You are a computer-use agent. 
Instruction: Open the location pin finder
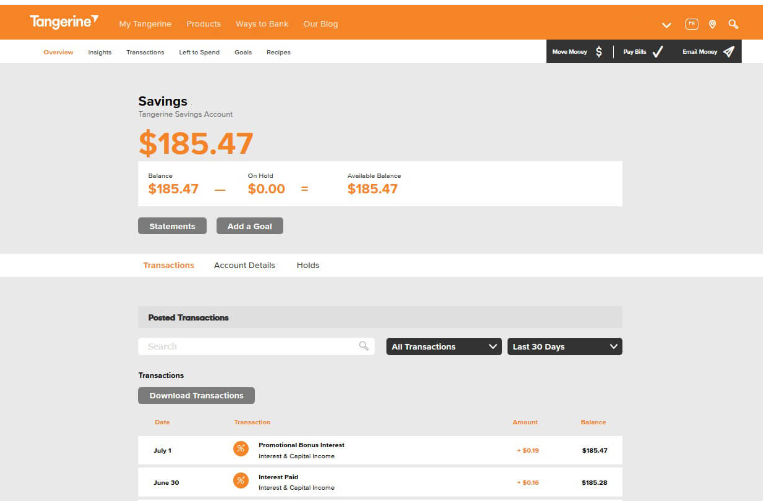(712, 24)
